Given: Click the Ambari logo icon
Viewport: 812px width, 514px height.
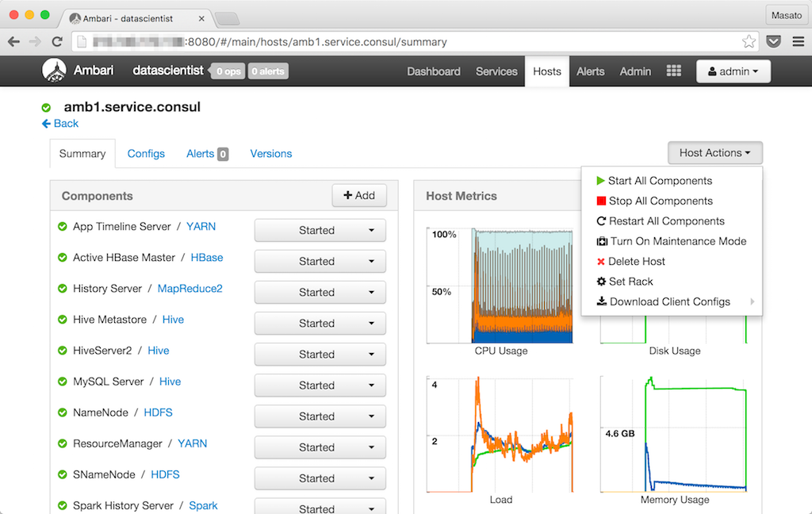Looking at the screenshot, I should [x=55, y=71].
